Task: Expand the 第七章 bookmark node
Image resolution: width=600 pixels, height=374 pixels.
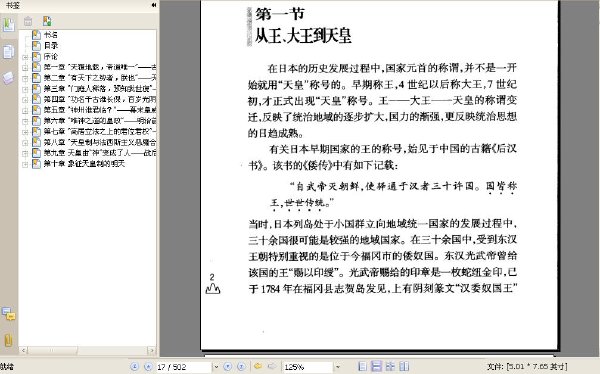Action: pos(25,132)
